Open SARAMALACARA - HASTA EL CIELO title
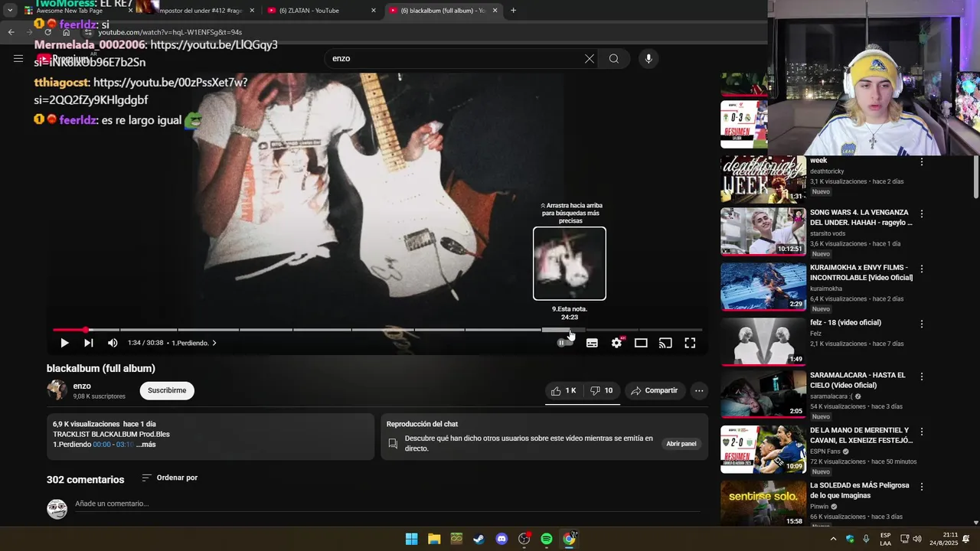 pos(857,380)
